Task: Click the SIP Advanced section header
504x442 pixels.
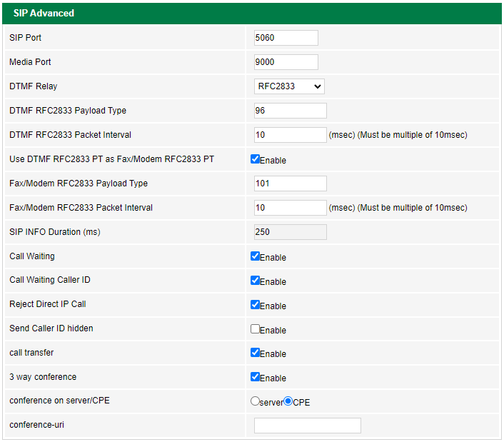Action: pyautogui.click(x=44, y=13)
